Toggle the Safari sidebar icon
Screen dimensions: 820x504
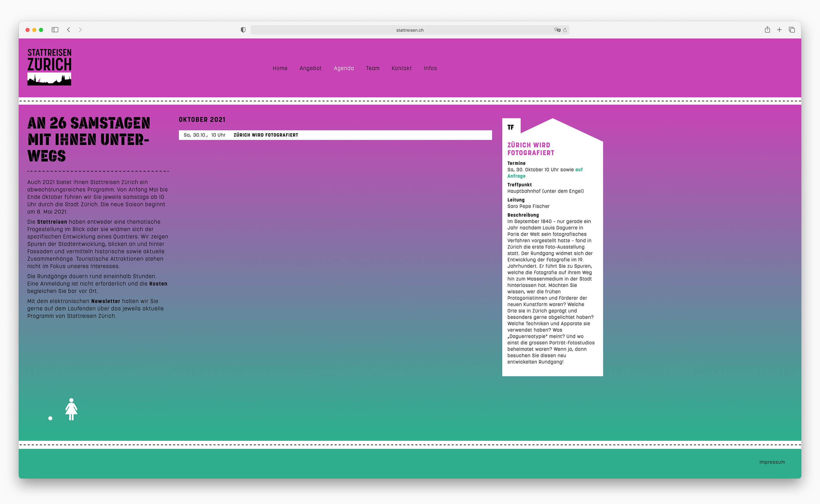point(55,30)
